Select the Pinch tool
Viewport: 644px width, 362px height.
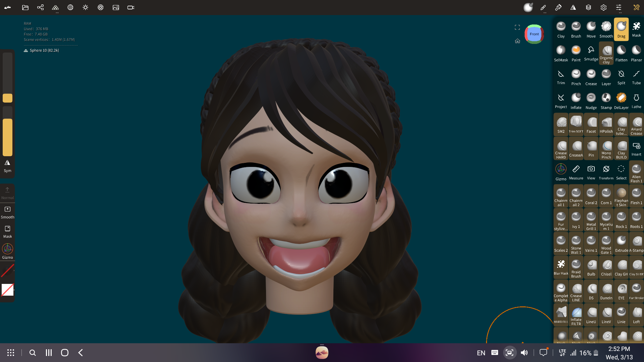coord(576,77)
